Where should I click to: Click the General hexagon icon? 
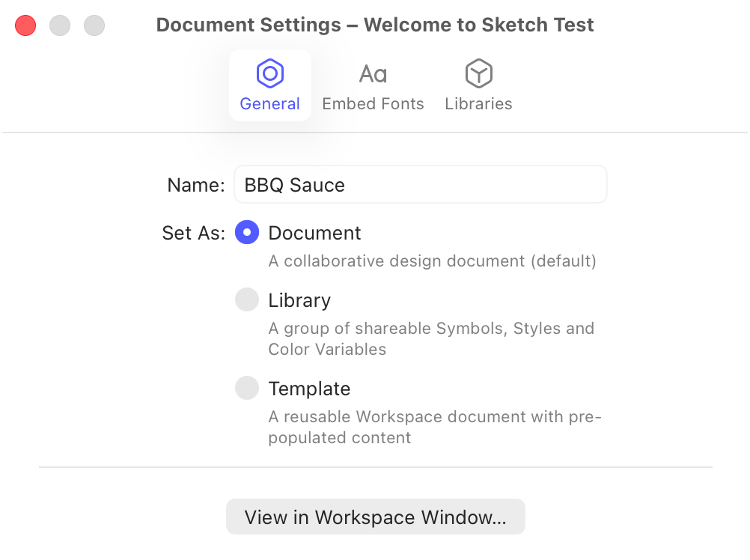[x=270, y=73]
